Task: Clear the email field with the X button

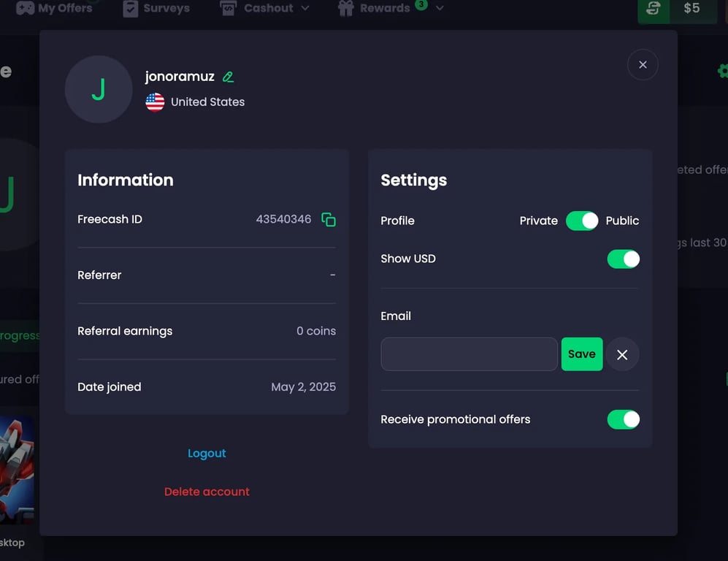Action: click(622, 354)
